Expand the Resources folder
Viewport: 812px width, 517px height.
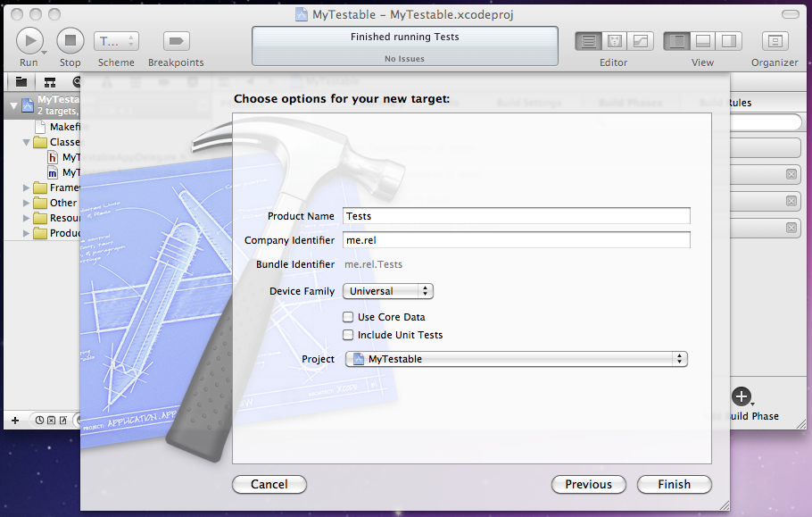click(x=26, y=218)
